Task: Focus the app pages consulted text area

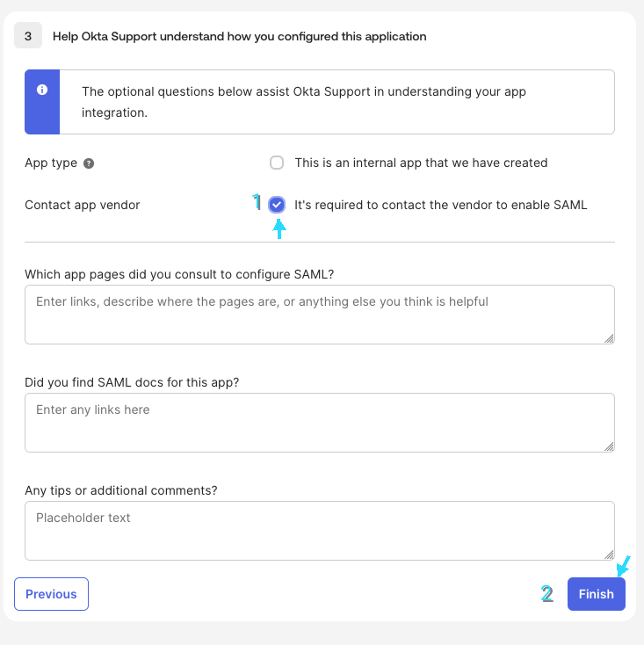Action: coord(319,314)
